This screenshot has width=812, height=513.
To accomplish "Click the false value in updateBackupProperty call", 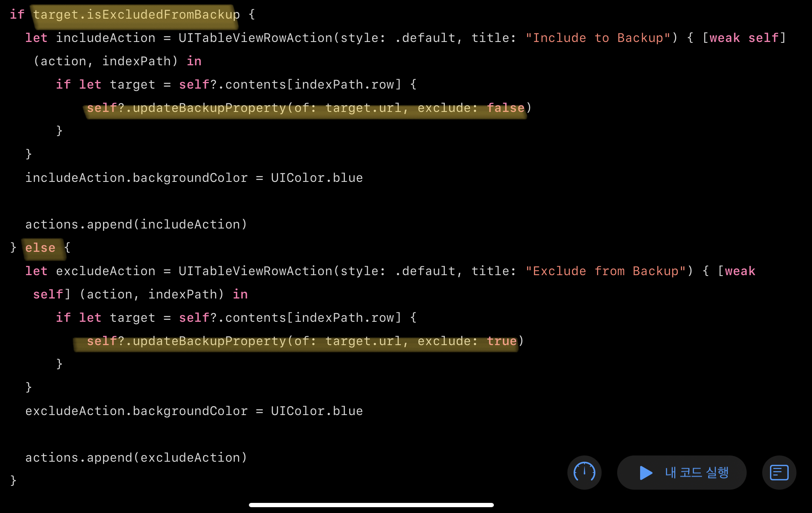I will click(506, 108).
